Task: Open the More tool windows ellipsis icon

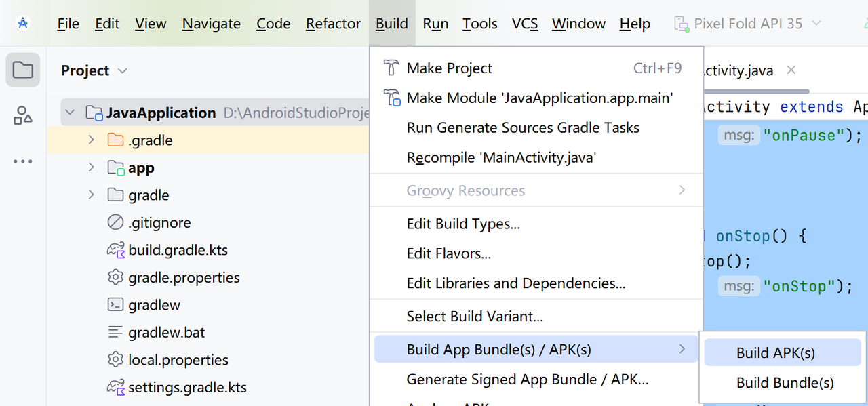Action: [x=23, y=161]
